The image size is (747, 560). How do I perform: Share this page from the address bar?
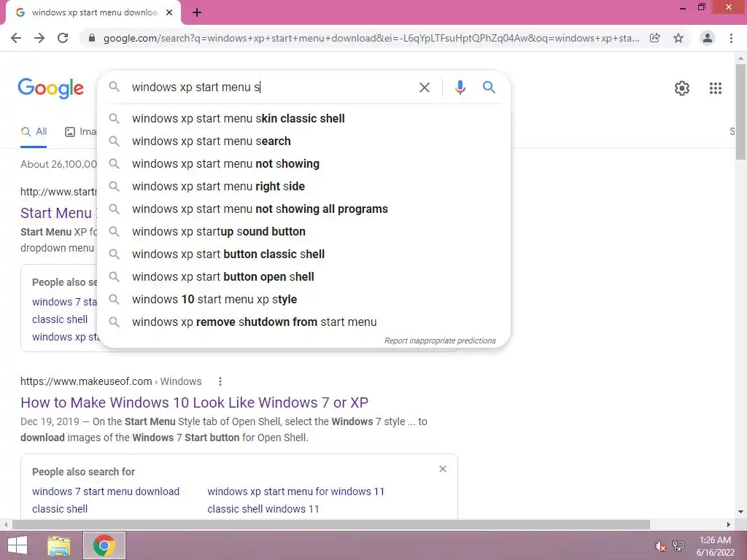(x=655, y=38)
